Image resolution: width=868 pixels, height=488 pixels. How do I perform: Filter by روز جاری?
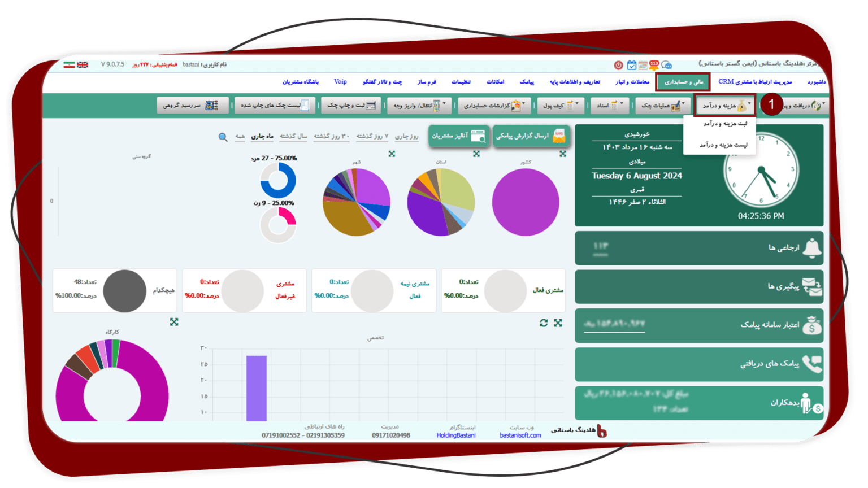tap(406, 136)
